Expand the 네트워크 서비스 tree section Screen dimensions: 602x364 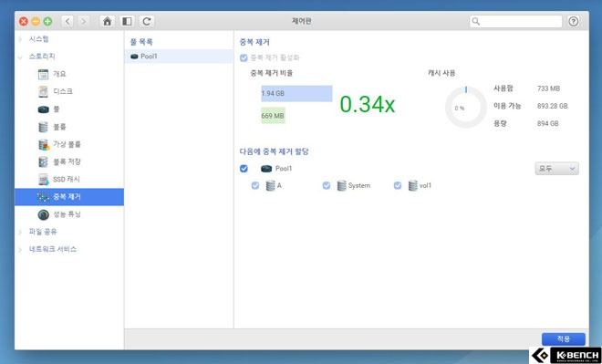(20, 250)
